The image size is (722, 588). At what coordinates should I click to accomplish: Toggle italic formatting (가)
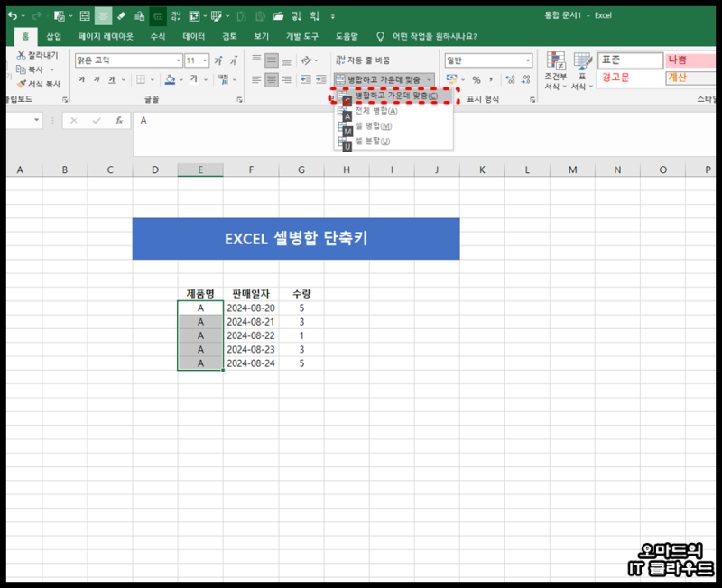pos(97,79)
